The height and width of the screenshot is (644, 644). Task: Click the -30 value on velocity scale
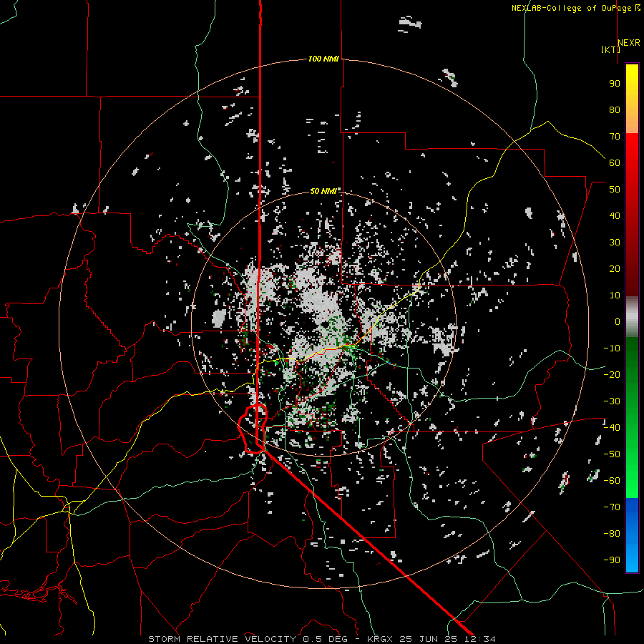click(x=612, y=401)
